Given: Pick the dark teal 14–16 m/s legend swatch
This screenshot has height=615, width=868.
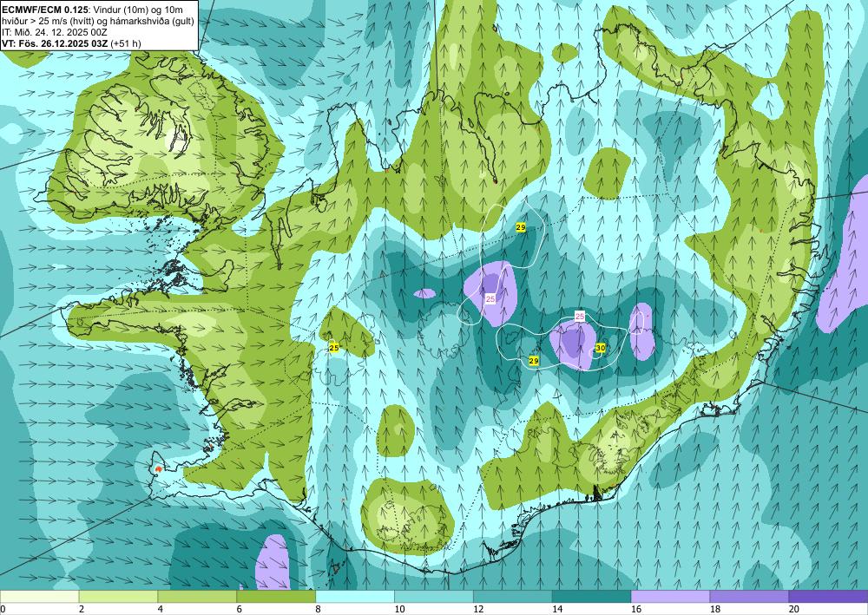Looking at the screenshot, I should 592,596.
